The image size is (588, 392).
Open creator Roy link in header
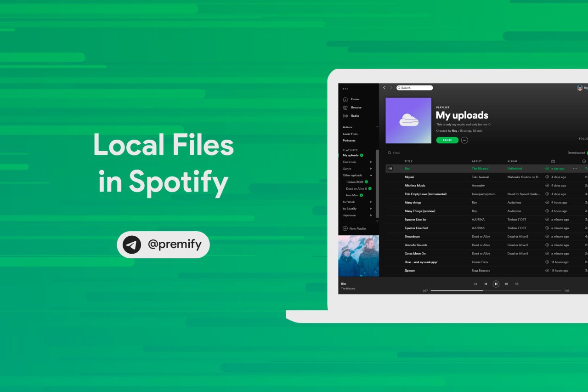point(454,131)
